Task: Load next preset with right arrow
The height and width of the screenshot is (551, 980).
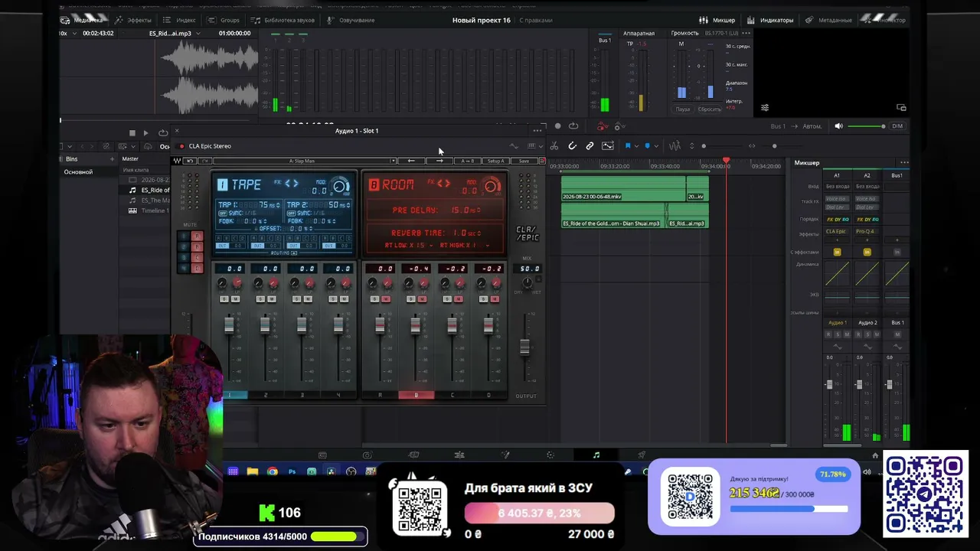Action: pyautogui.click(x=439, y=161)
